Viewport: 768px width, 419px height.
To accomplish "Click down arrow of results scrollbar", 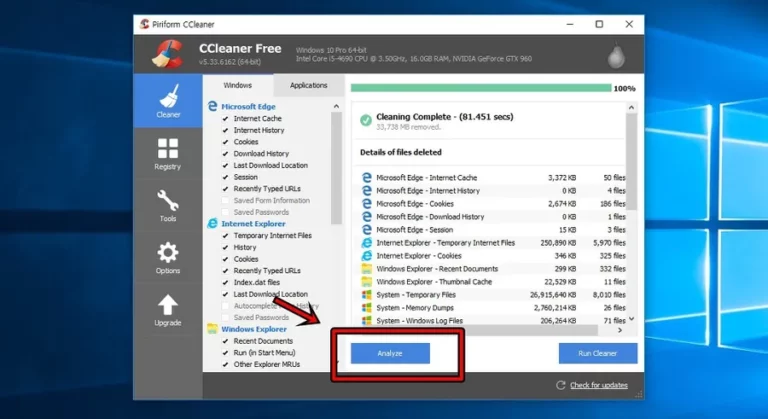I will (631, 319).
